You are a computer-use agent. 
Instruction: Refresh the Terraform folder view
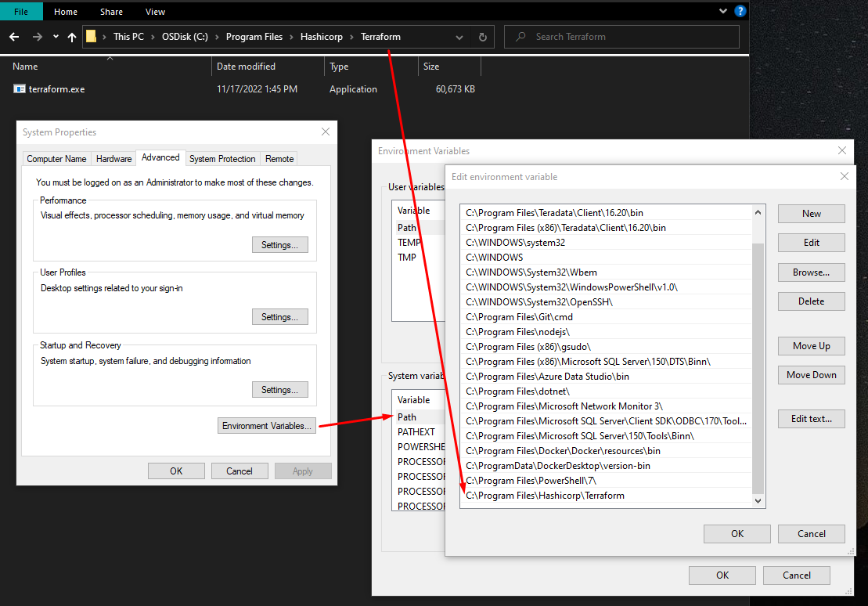pos(482,37)
